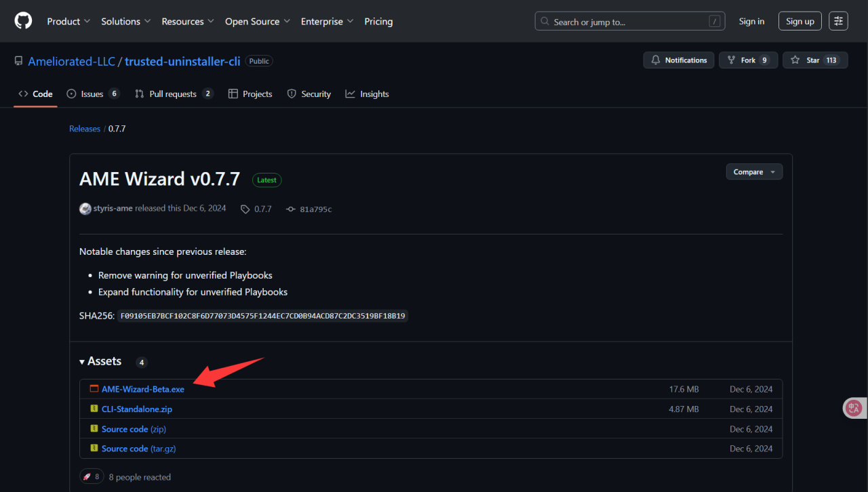The image size is (868, 492).
Task: Click the rocket reaction button
Action: (x=92, y=476)
